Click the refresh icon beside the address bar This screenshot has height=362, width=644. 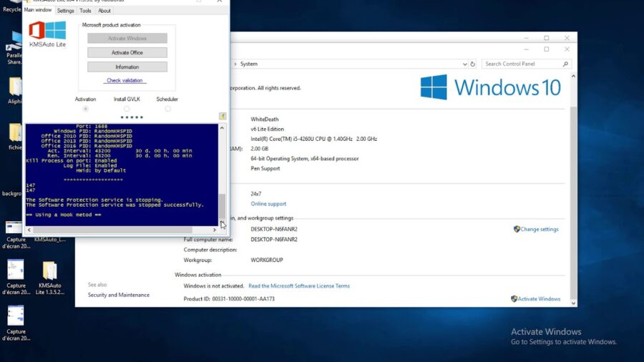pos(472,64)
